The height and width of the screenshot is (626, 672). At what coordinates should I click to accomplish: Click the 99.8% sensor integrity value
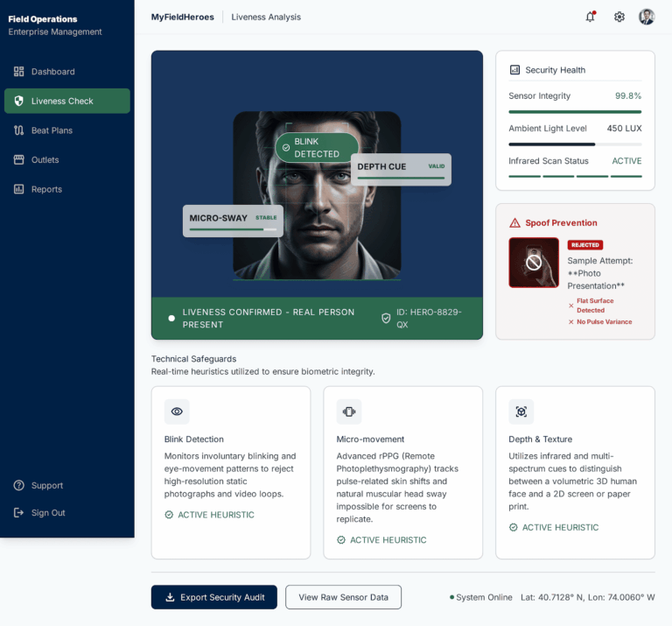[628, 96]
